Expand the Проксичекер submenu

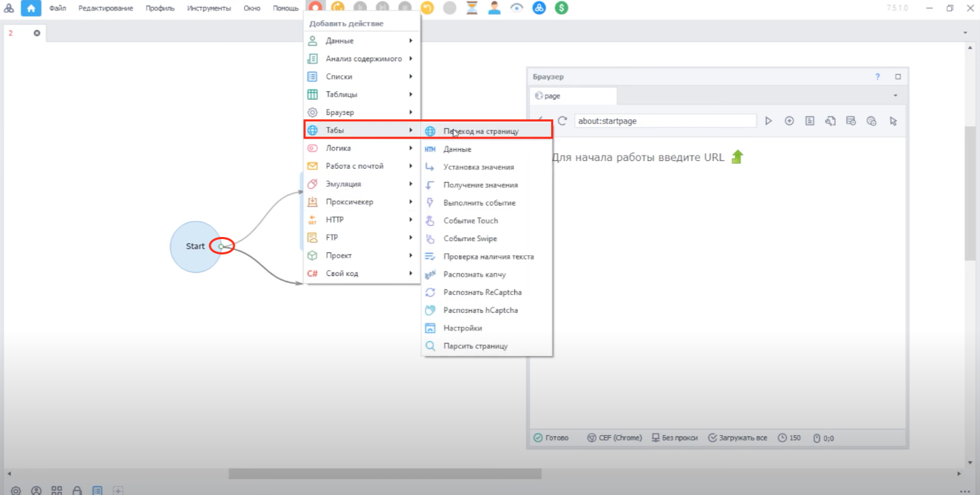(362, 202)
